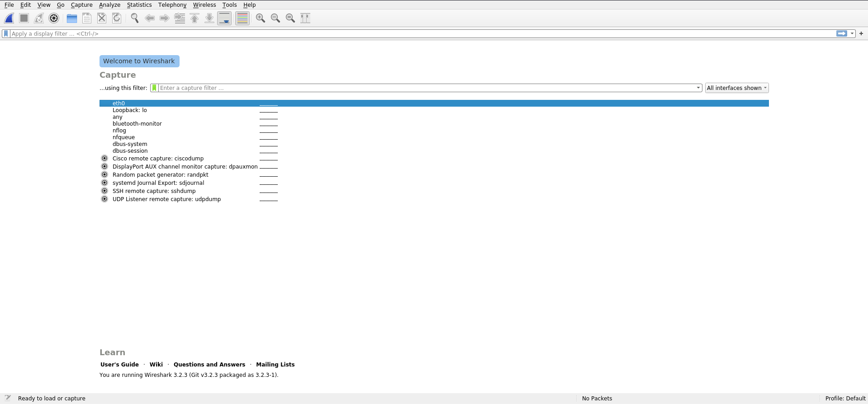
Task: Open the Analyze menu
Action: click(110, 5)
